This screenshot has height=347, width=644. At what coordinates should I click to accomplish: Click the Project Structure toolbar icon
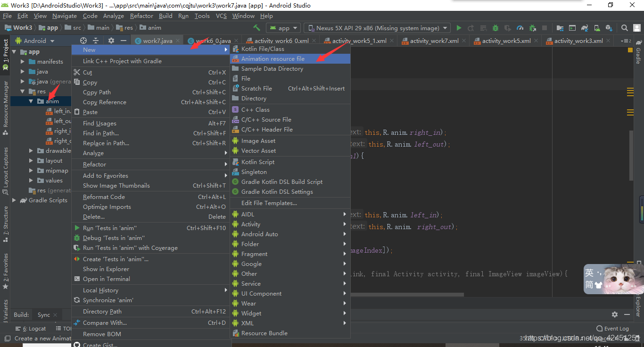560,28
